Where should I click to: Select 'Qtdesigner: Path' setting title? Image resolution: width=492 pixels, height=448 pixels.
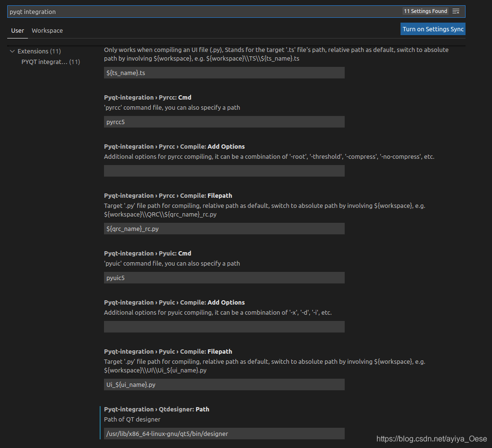[156, 409]
